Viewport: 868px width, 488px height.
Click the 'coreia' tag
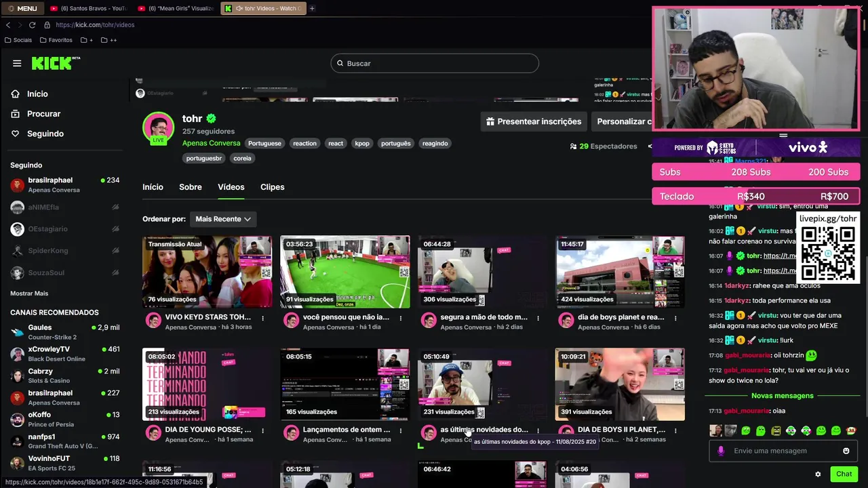pyautogui.click(x=242, y=159)
